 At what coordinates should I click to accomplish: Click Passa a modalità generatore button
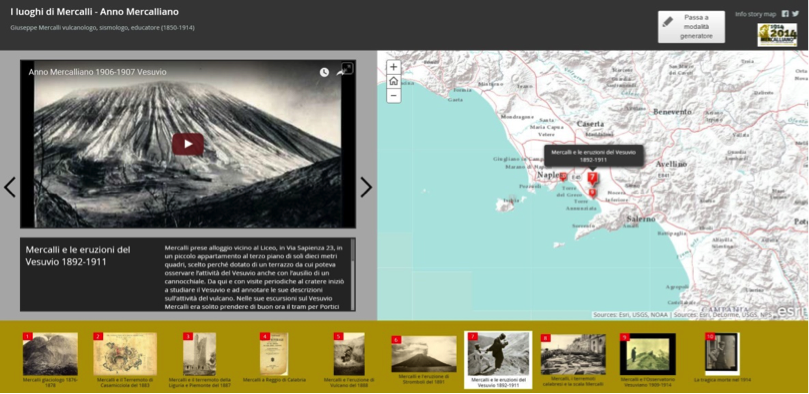pyautogui.click(x=691, y=27)
